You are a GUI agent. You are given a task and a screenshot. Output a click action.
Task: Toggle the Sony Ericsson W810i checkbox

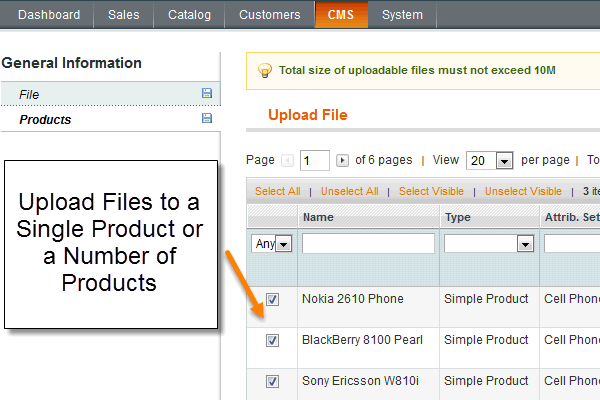272,381
